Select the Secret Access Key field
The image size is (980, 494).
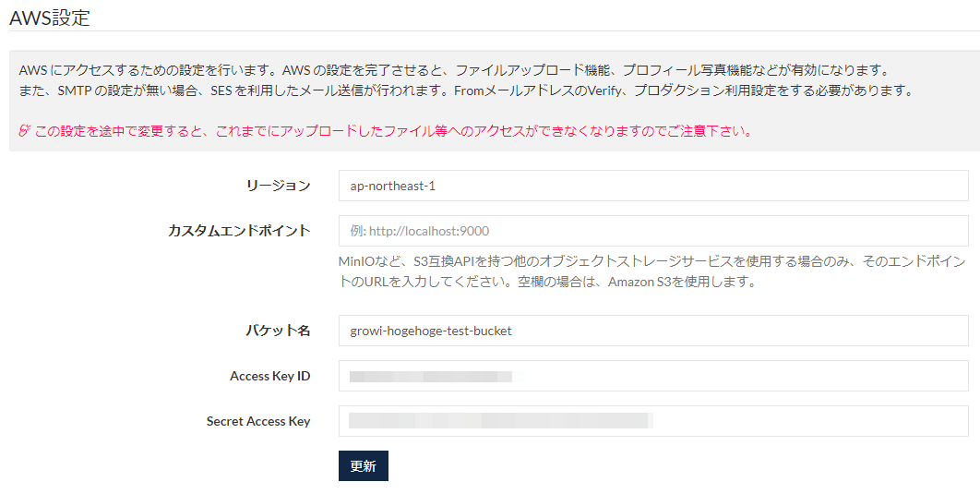point(653,421)
